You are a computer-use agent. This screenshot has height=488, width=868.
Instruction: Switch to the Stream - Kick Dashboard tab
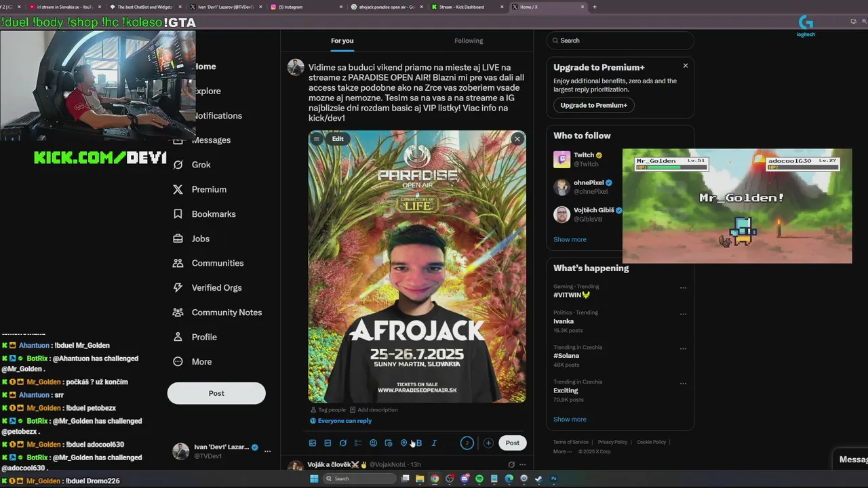pyautogui.click(x=468, y=7)
